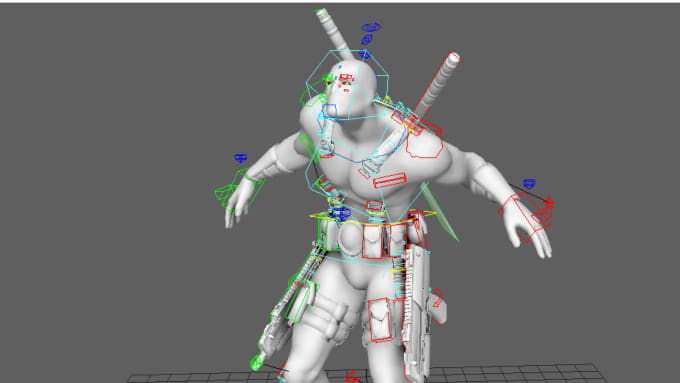Pick the green thigh holster box control

click(x=303, y=302)
